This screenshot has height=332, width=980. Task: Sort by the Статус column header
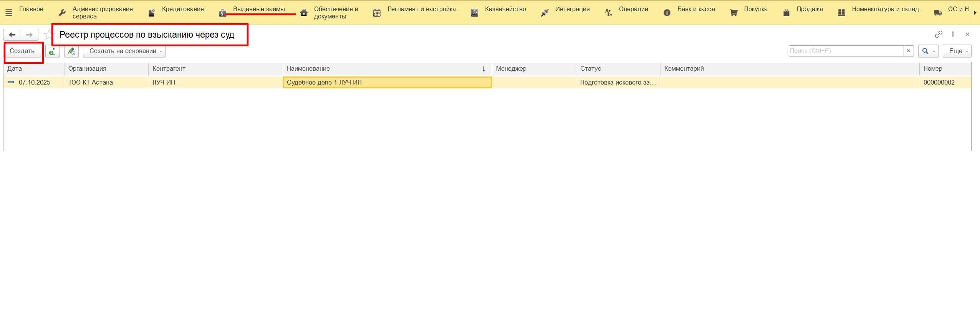coord(618,69)
